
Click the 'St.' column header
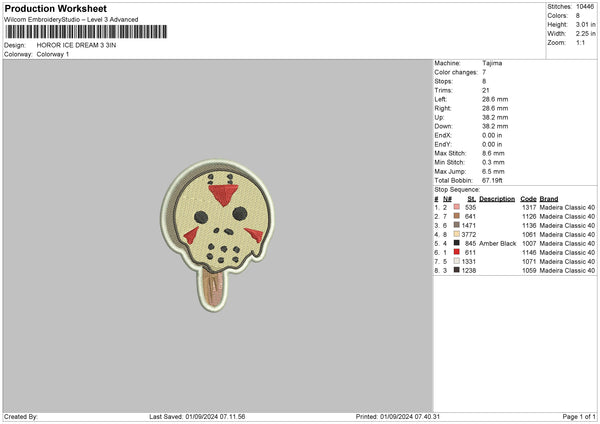point(471,199)
